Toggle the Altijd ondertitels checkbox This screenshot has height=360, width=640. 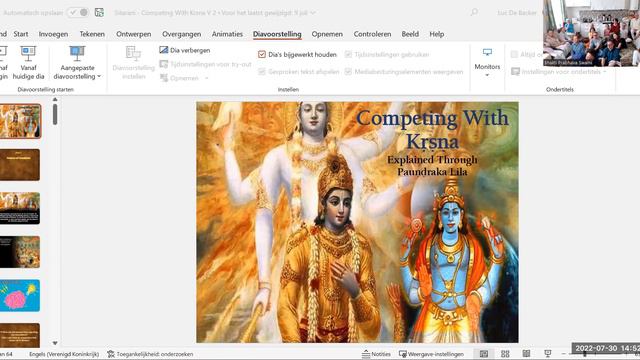pos(514,54)
